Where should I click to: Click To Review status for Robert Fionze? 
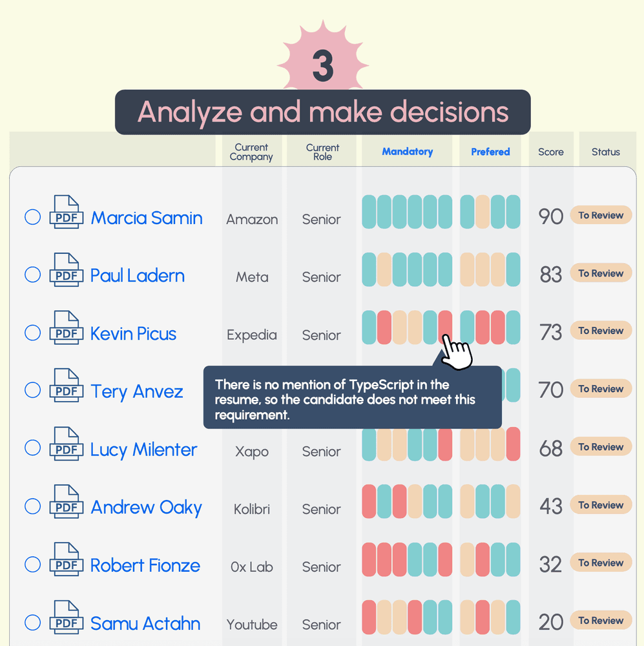pyautogui.click(x=601, y=563)
